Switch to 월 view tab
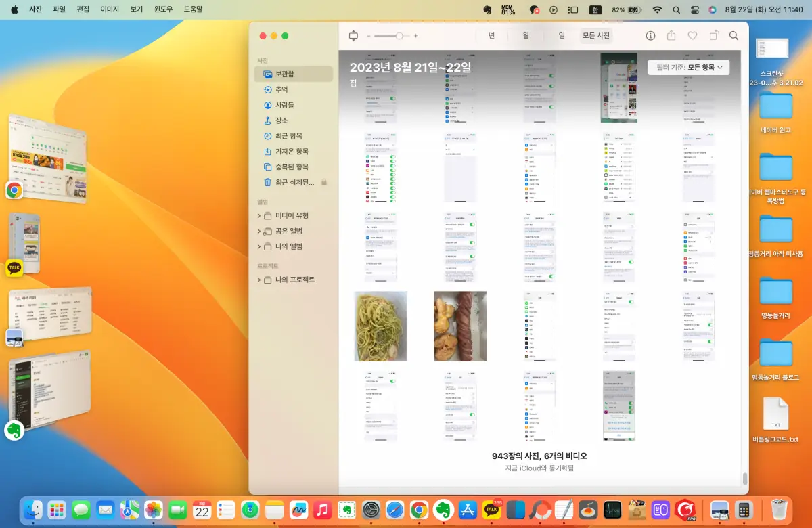 (x=526, y=36)
